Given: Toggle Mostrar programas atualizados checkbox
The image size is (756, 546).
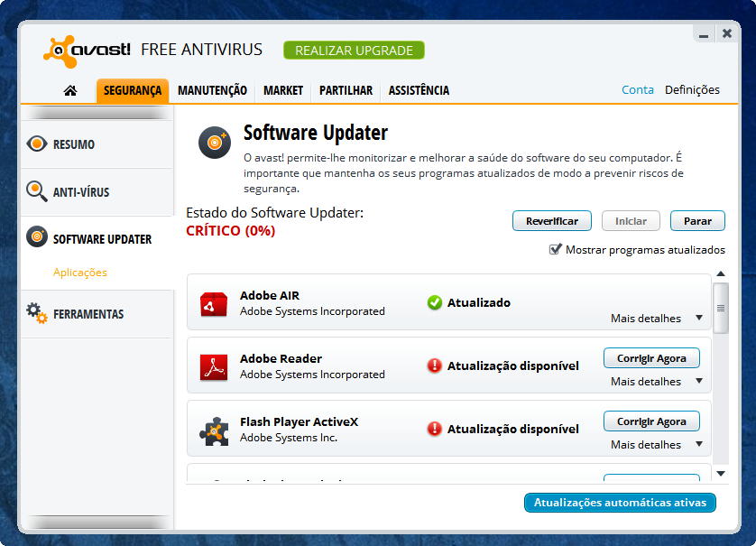Looking at the screenshot, I should [555, 249].
